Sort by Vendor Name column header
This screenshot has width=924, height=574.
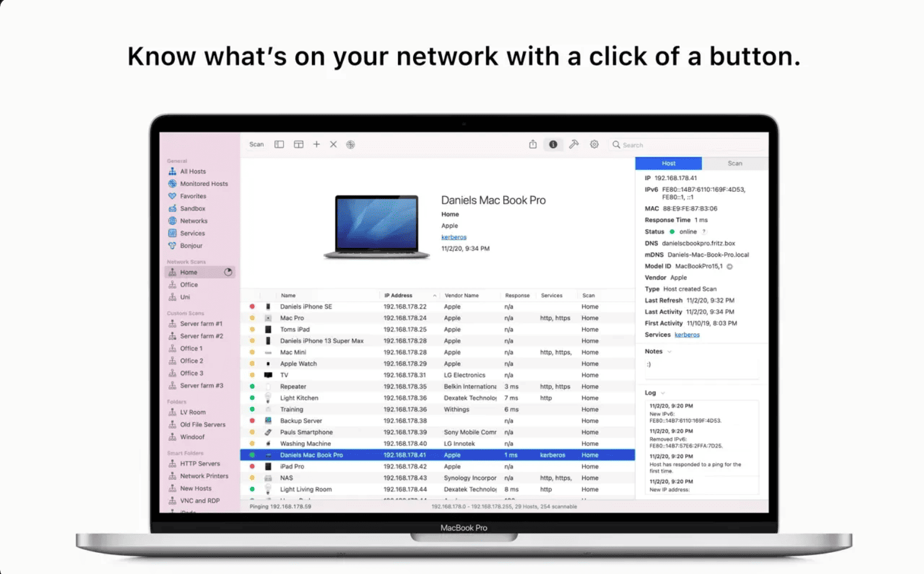(x=462, y=296)
